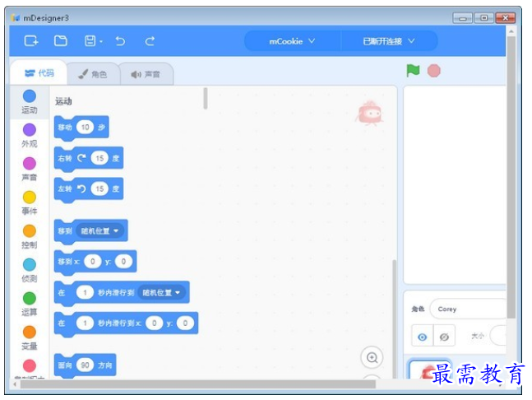Click the workspace vertical scrollbar
The height and width of the screenshot is (400, 532).
click(x=394, y=319)
